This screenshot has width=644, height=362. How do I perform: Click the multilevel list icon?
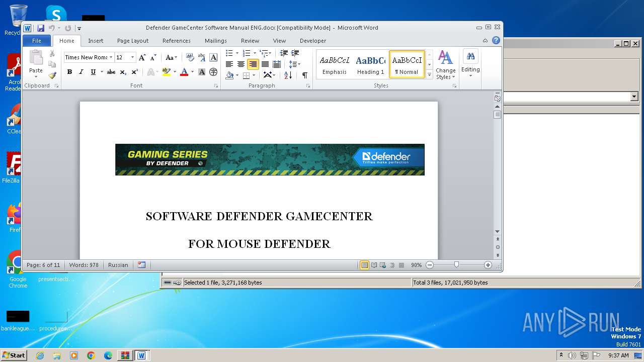pos(264,53)
